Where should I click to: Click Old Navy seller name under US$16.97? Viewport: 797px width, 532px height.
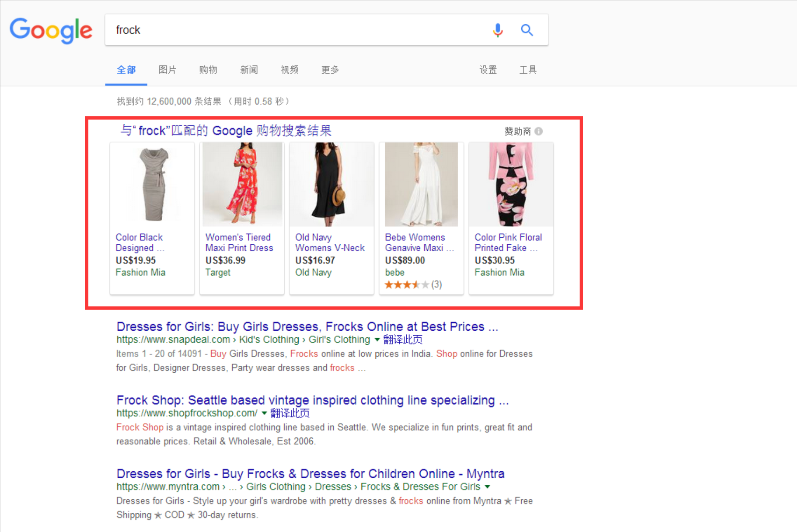(313, 272)
